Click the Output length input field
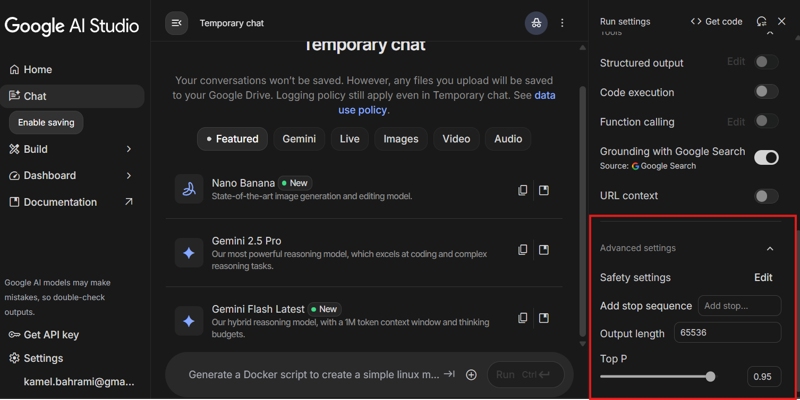The image size is (800, 400). 728,333
